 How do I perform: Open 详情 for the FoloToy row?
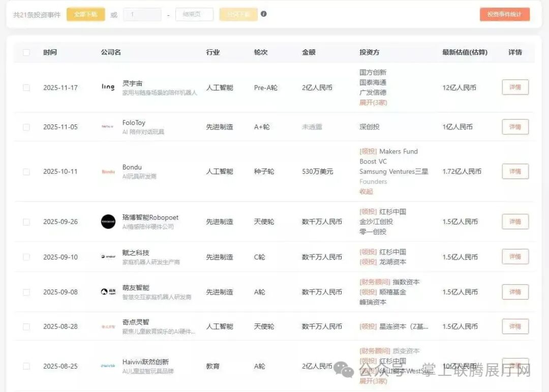[515, 126]
